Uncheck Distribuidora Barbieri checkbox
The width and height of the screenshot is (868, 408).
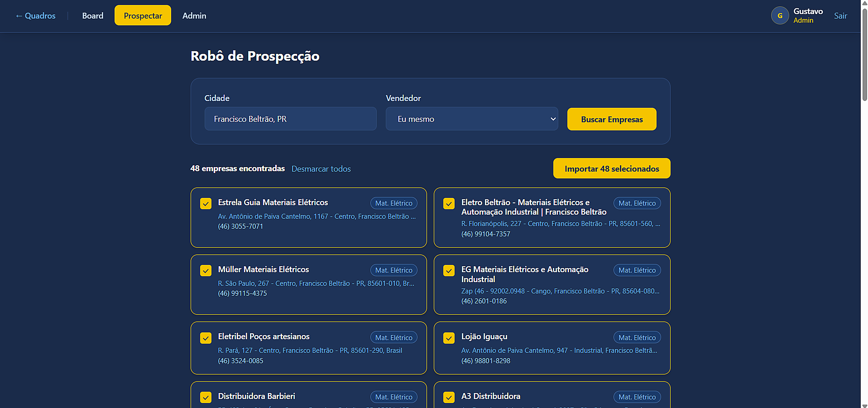[206, 397]
